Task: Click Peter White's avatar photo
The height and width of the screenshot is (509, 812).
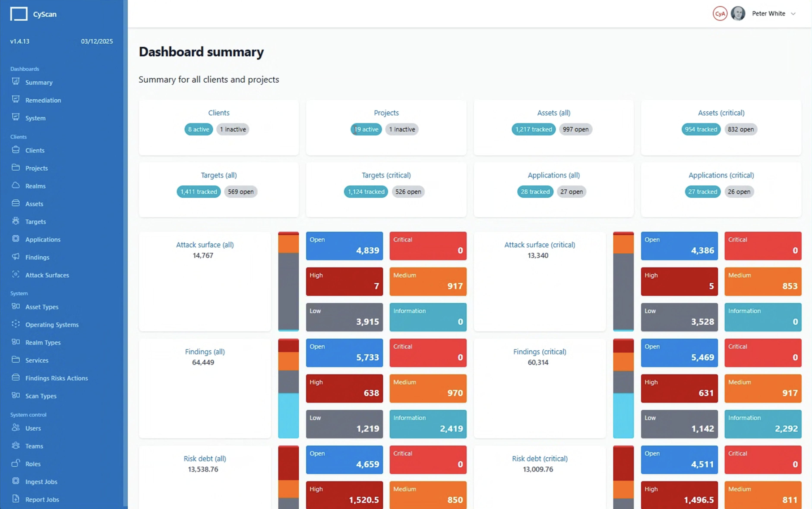Action: coord(738,14)
